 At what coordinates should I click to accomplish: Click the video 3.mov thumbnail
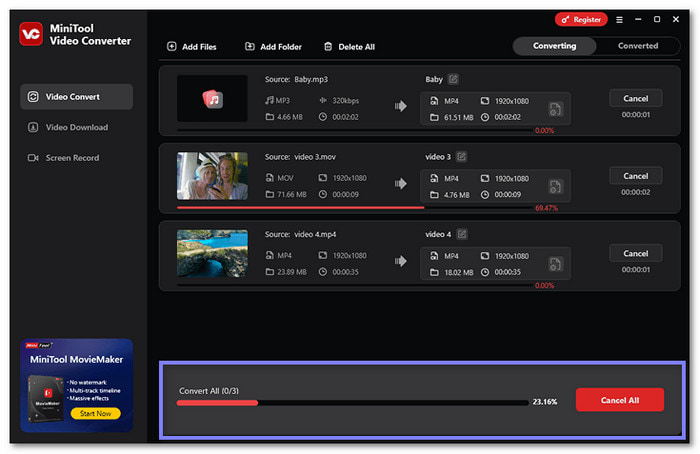tap(212, 176)
